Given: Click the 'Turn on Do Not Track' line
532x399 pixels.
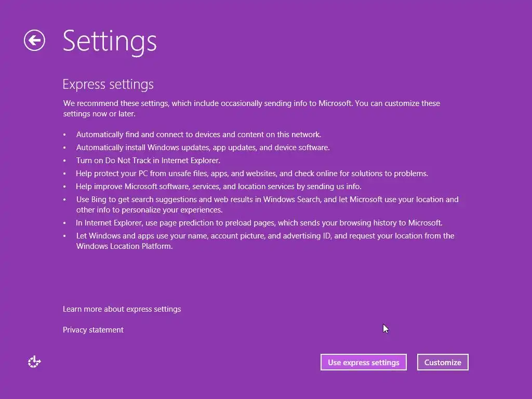Looking at the screenshot, I should tap(148, 161).
